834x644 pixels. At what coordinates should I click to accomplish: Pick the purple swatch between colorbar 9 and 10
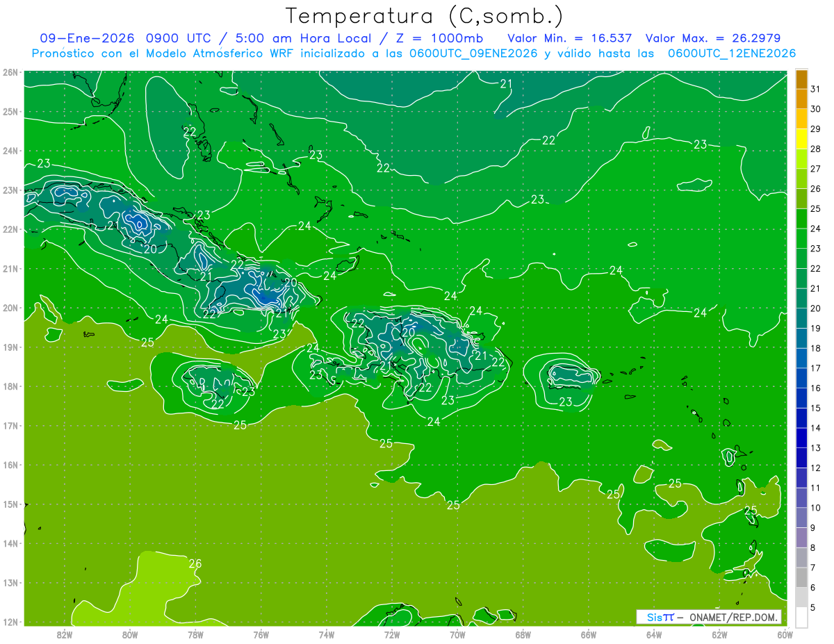(801, 518)
